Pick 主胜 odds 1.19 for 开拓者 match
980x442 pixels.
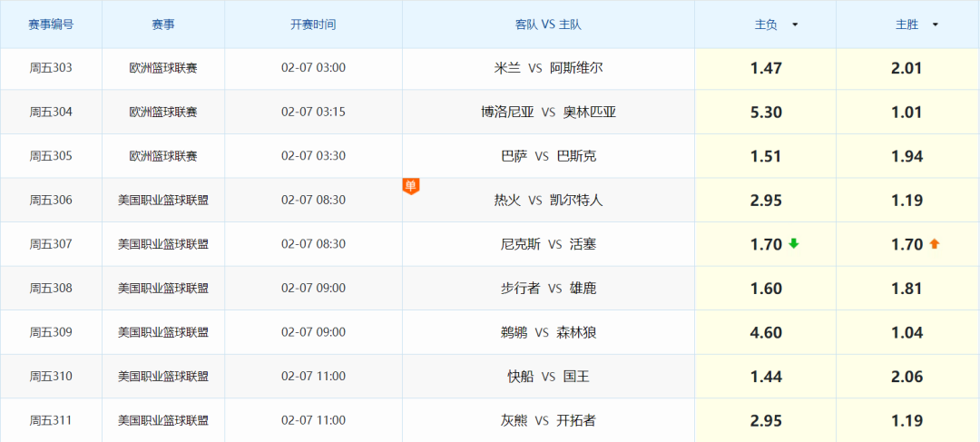coord(906,421)
